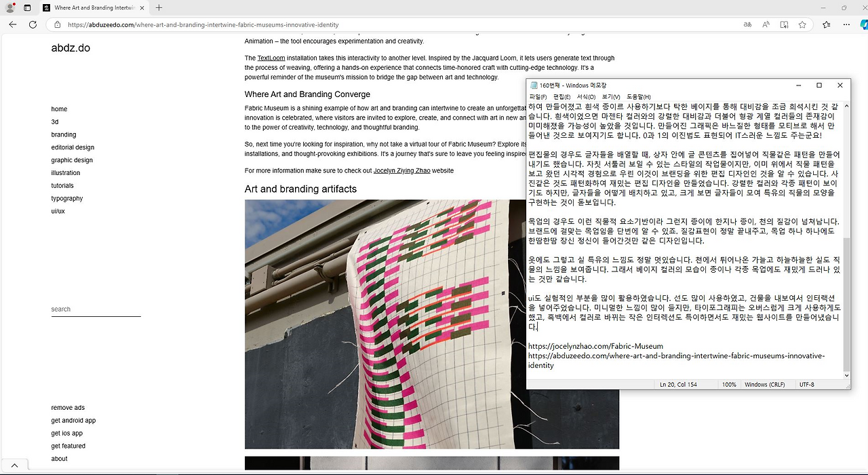Screen dimensions: 868x475
Task: Enter Immersive Reader mode
Action: point(784,24)
